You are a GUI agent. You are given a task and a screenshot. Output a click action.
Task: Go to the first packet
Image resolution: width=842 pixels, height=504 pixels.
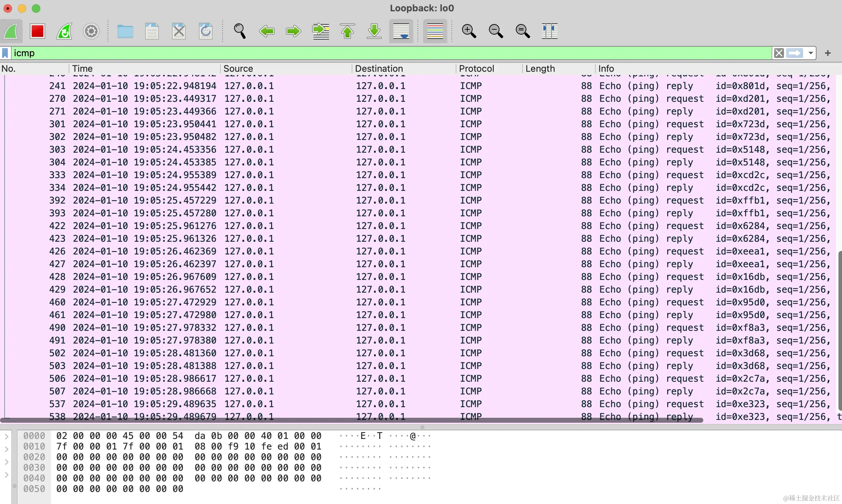(347, 31)
